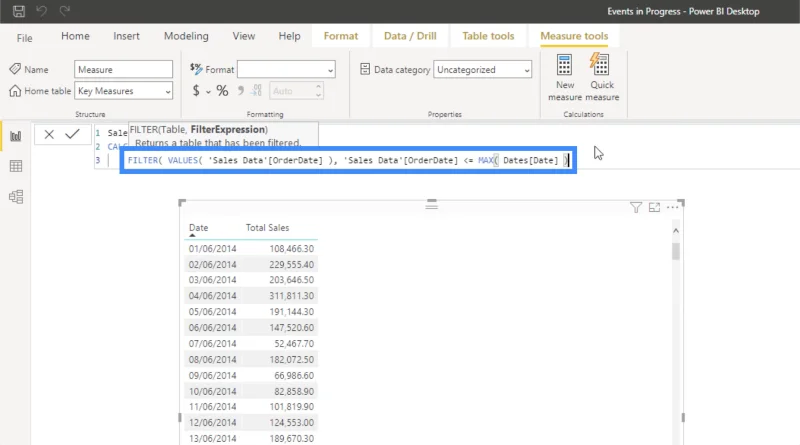Select the 11/06/2014 date cell
800x445 pixels.
pyautogui.click(x=212, y=407)
